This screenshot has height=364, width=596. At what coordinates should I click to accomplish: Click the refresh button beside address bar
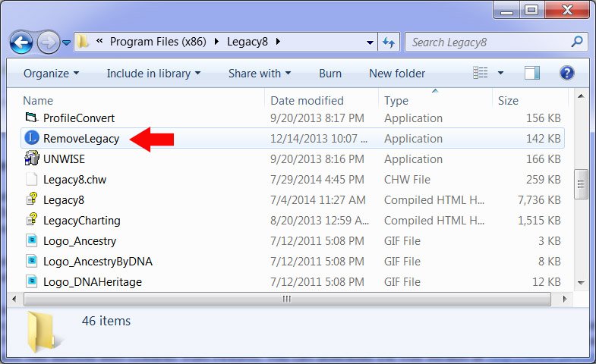point(389,42)
